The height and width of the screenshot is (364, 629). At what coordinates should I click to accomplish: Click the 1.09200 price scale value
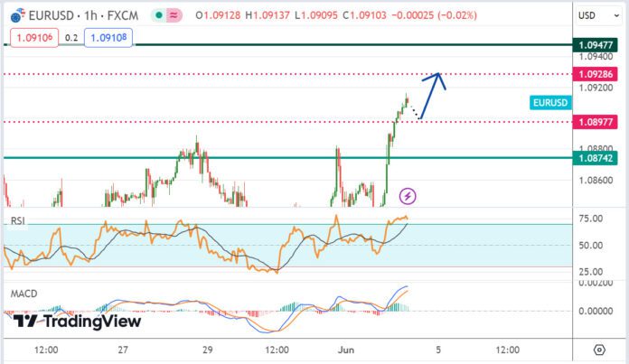point(596,88)
